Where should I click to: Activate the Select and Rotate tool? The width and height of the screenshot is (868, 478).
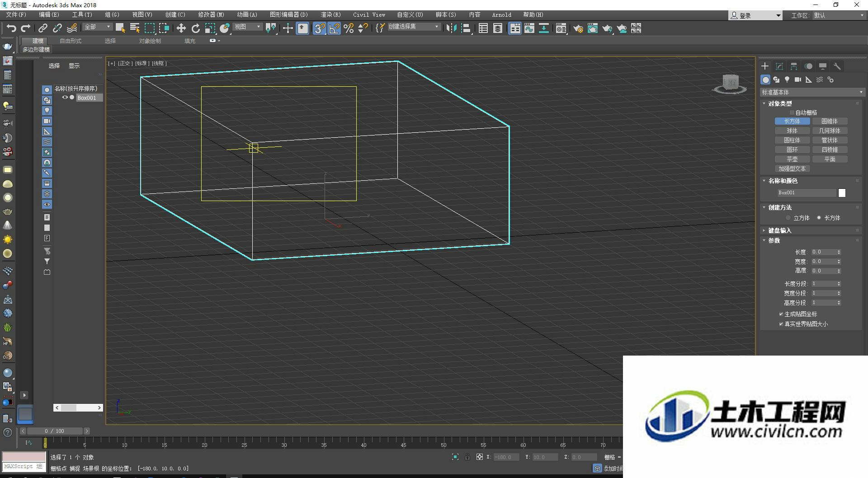tap(195, 28)
